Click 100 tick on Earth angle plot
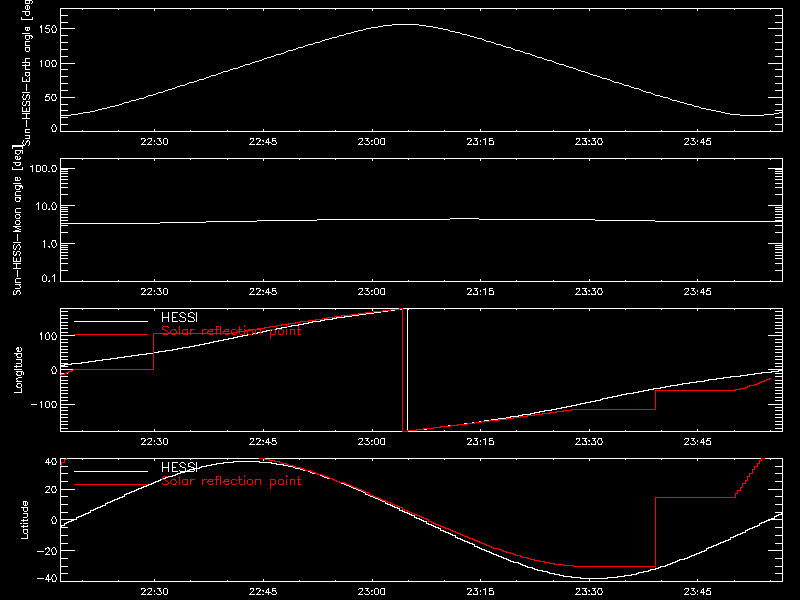This screenshot has width=800, height=600. click(x=50, y=63)
